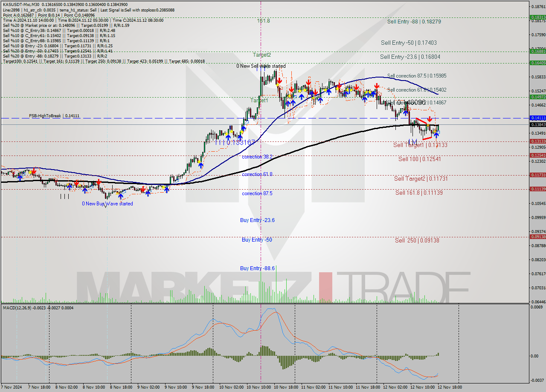Select the Buy Entry -50 label

(x=257, y=240)
